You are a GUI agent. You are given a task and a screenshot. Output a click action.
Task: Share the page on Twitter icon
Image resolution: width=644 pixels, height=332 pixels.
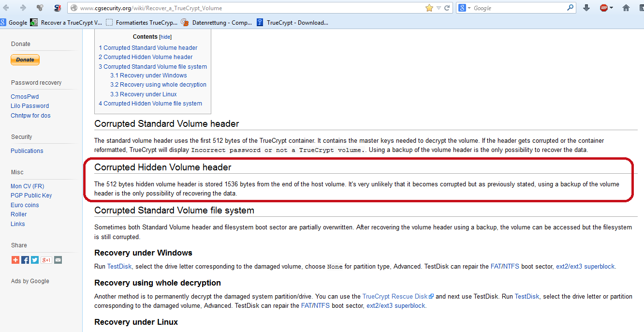(35, 260)
